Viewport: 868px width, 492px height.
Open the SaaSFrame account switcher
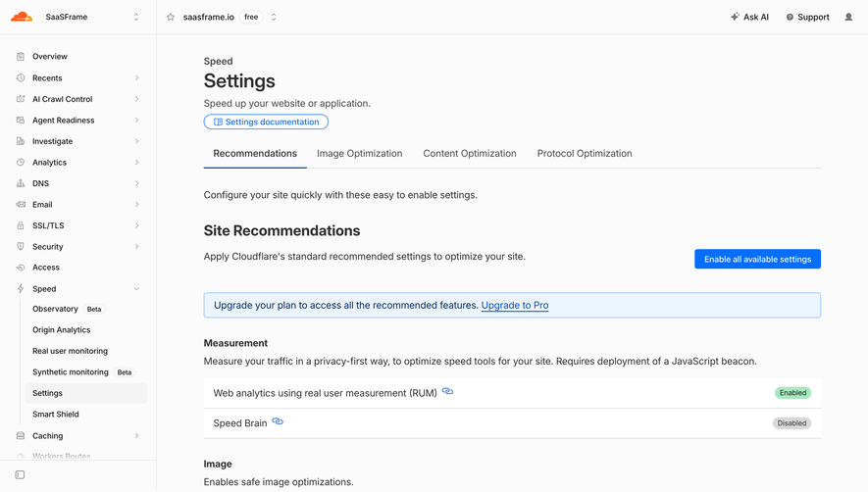tap(136, 18)
